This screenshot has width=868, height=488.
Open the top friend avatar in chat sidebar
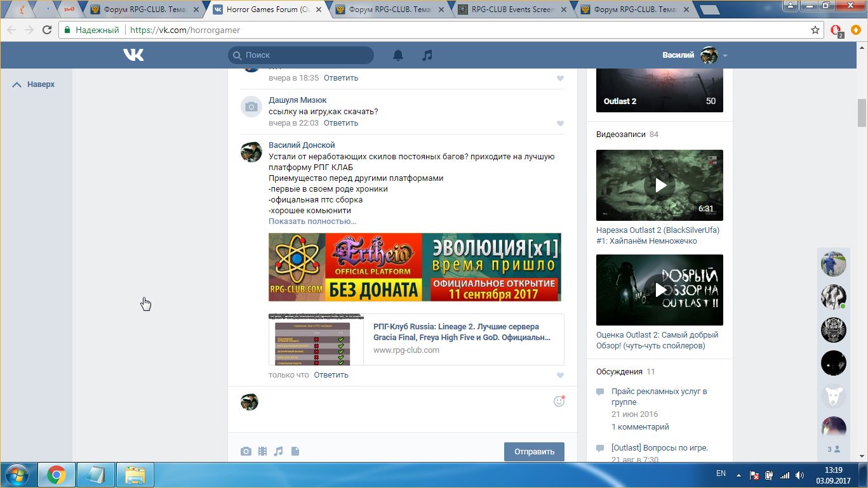tap(833, 263)
